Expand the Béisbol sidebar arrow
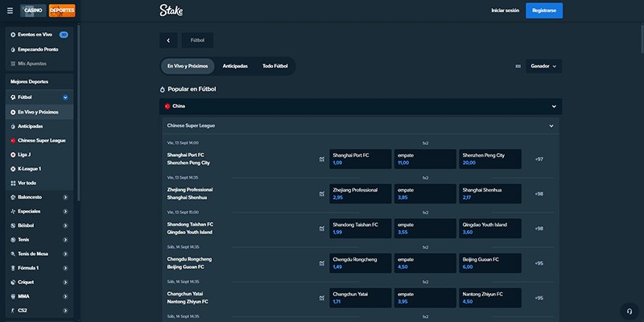 [x=65, y=225]
